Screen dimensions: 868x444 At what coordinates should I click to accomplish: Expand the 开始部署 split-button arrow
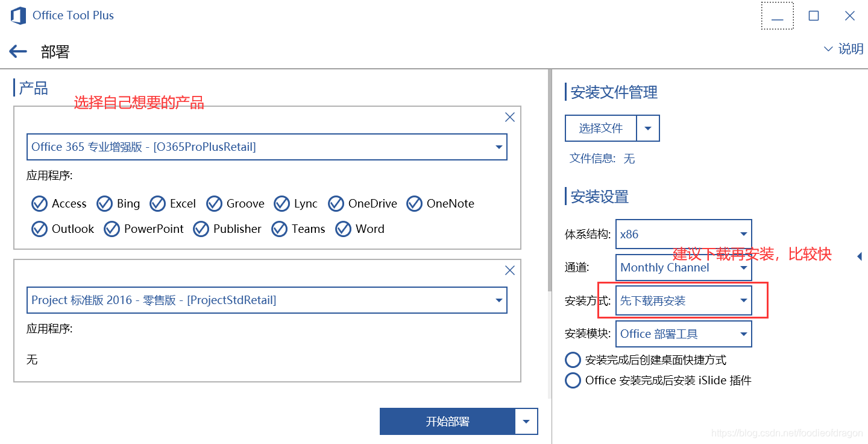point(526,421)
